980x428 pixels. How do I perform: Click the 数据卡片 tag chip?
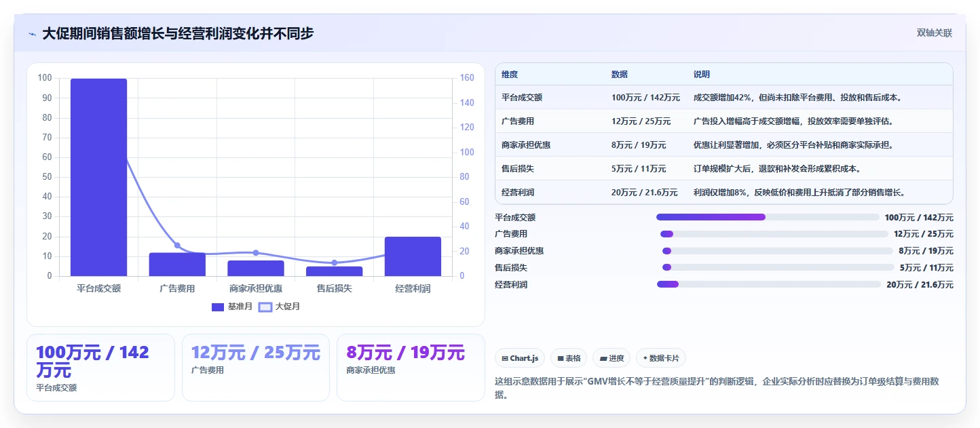tap(661, 358)
